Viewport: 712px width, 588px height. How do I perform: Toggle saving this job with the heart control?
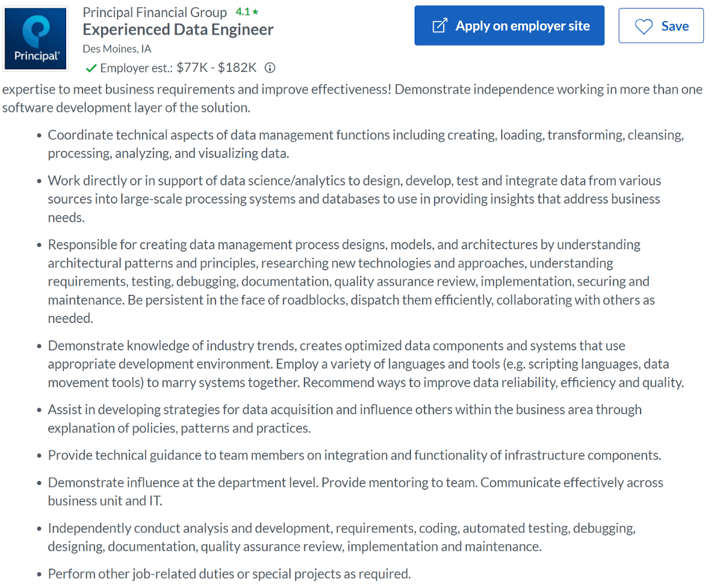644,26
